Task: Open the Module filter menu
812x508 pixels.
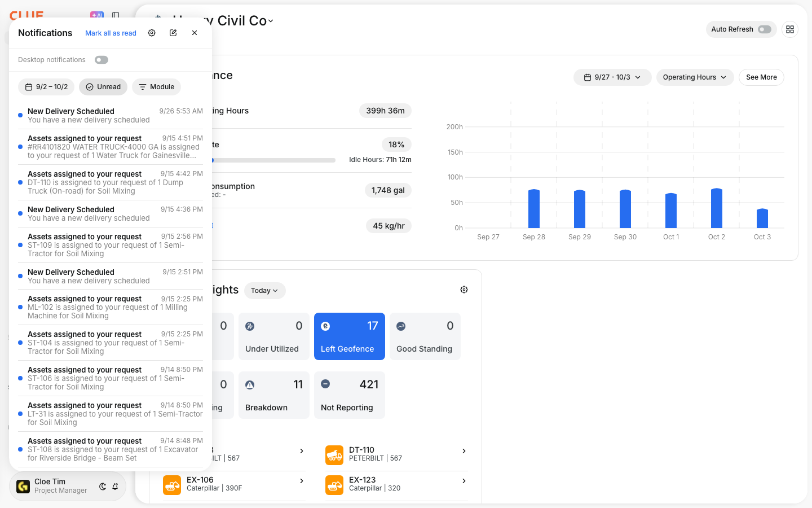Action: pyautogui.click(x=157, y=87)
